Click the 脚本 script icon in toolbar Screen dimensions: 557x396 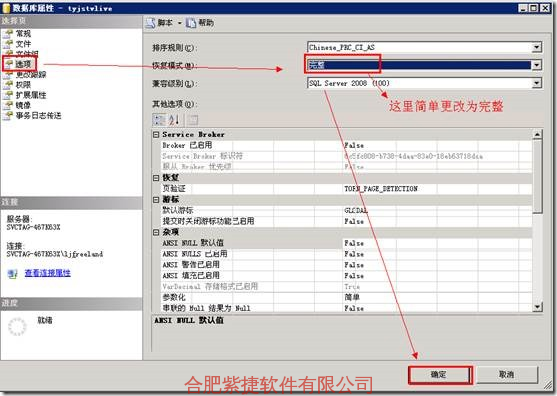(x=151, y=23)
